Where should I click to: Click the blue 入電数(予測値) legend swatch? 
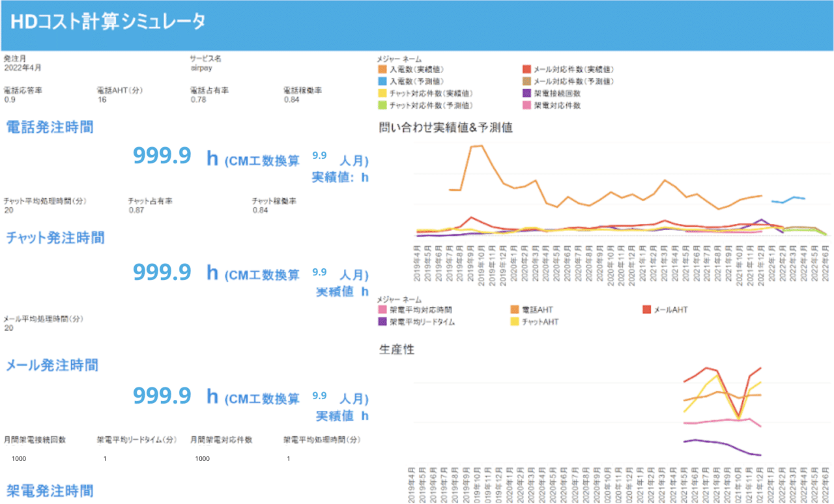click(x=383, y=81)
